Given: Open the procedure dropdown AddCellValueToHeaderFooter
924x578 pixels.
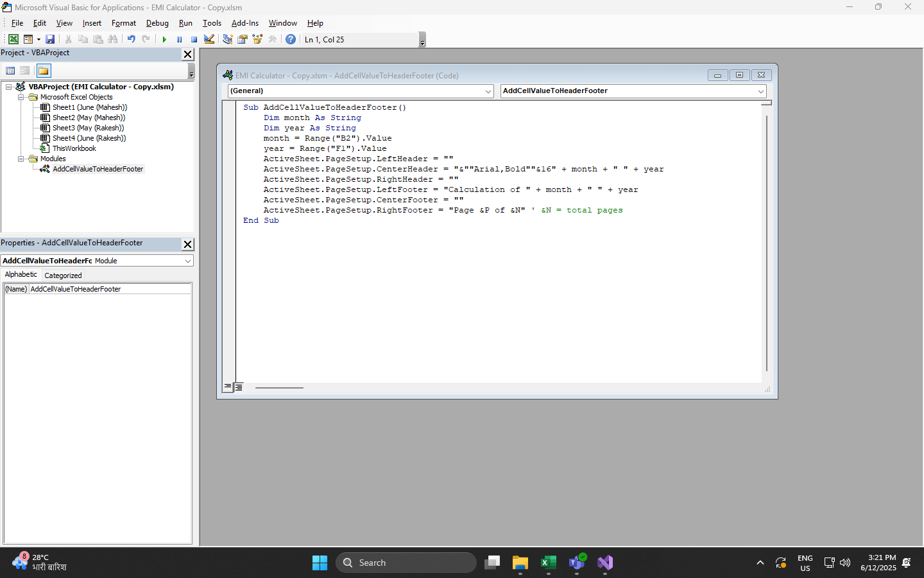Looking at the screenshot, I should coord(633,91).
